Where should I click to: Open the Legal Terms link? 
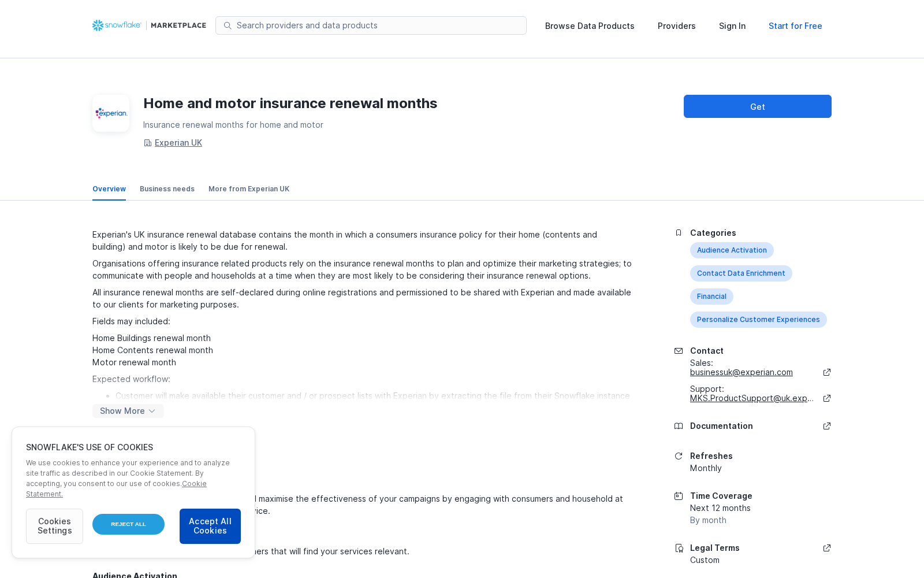pos(715,548)
